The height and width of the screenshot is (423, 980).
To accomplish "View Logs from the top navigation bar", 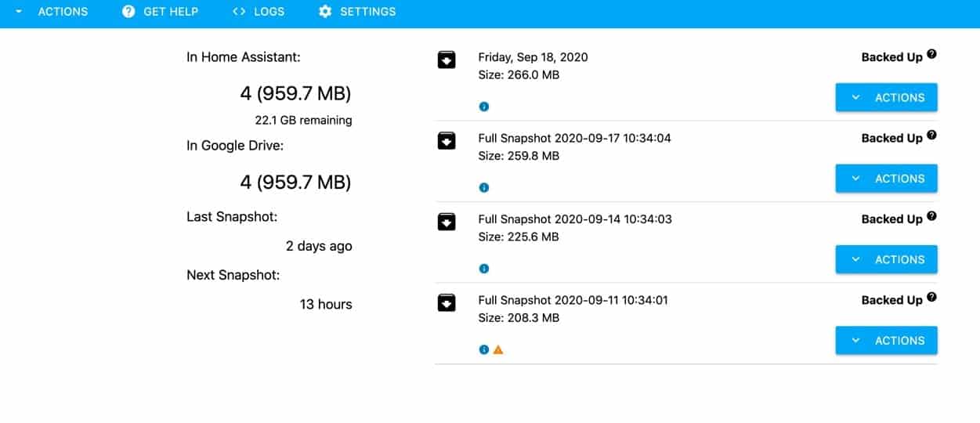I will click(x=259, y=12).
